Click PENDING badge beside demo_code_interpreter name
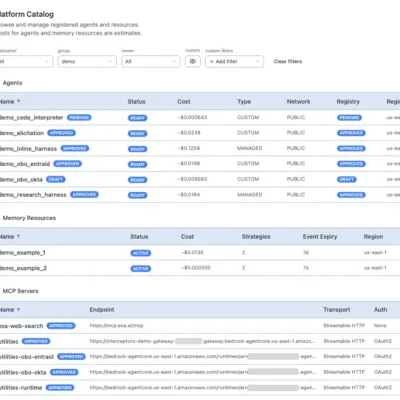The height and width of the screenshot is (400, 400). (79, 117)
